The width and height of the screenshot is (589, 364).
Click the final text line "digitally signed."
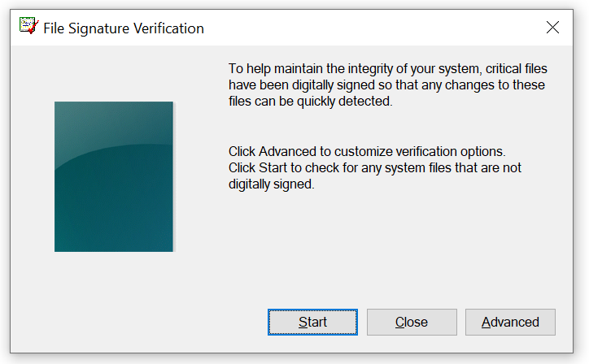(x=271, y=184)
